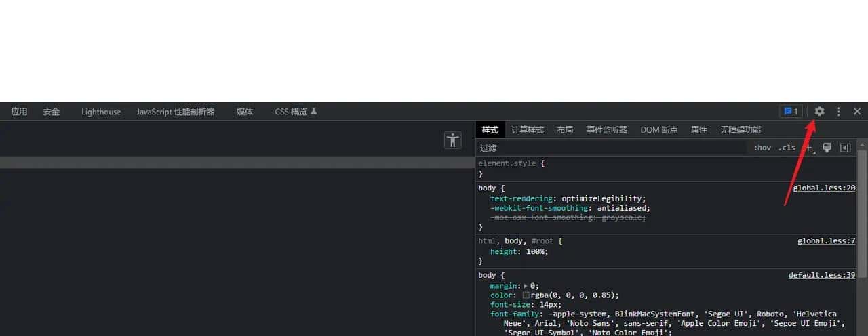Click the height 100% value
Viewport: 868px width, 336px height.
pyautogui.click(x=534, y=251)
